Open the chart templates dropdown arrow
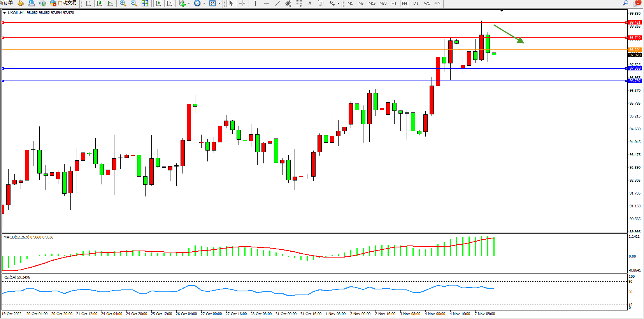 [219, 3]
